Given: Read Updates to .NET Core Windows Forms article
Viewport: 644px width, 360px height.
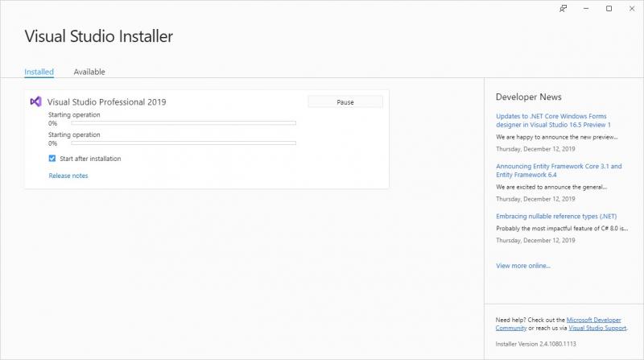Looking at the screenshot, I should (553, 121).
